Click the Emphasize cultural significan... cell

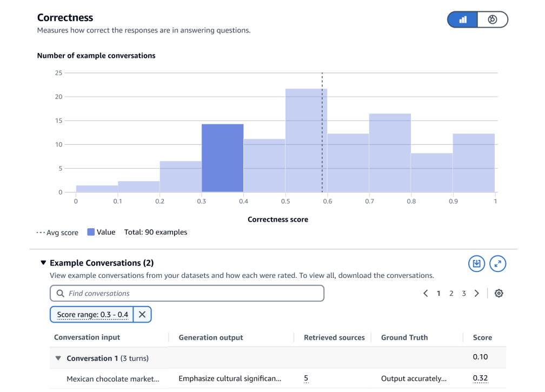pos(230,378)
